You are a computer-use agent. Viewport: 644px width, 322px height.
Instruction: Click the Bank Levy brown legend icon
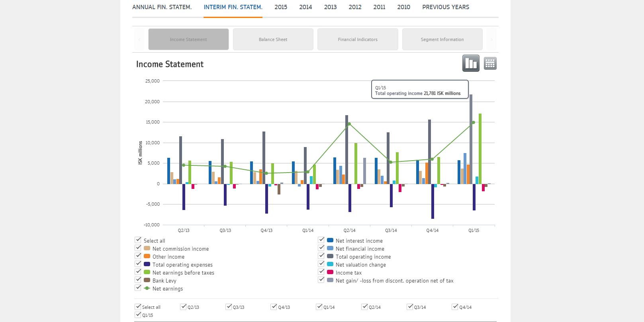[x=147, y=280]
